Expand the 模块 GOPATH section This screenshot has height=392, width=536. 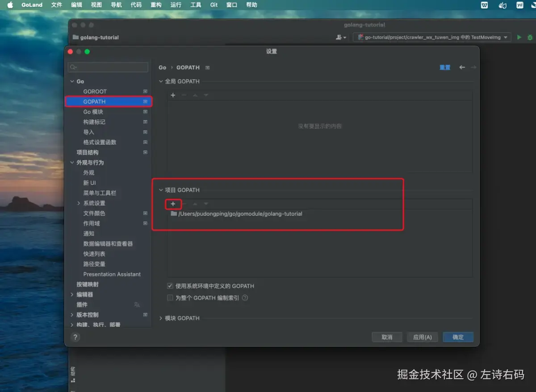click(x=161, y=318)
